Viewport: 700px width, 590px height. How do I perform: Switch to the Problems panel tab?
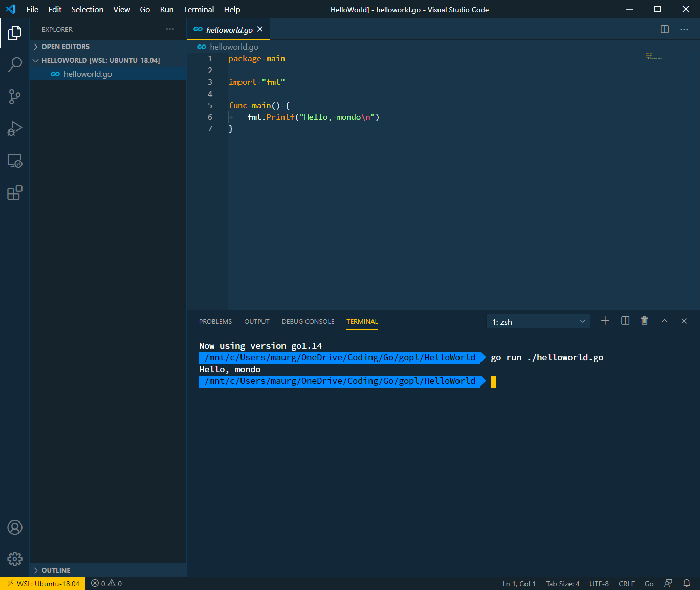(x=215, y=321)
